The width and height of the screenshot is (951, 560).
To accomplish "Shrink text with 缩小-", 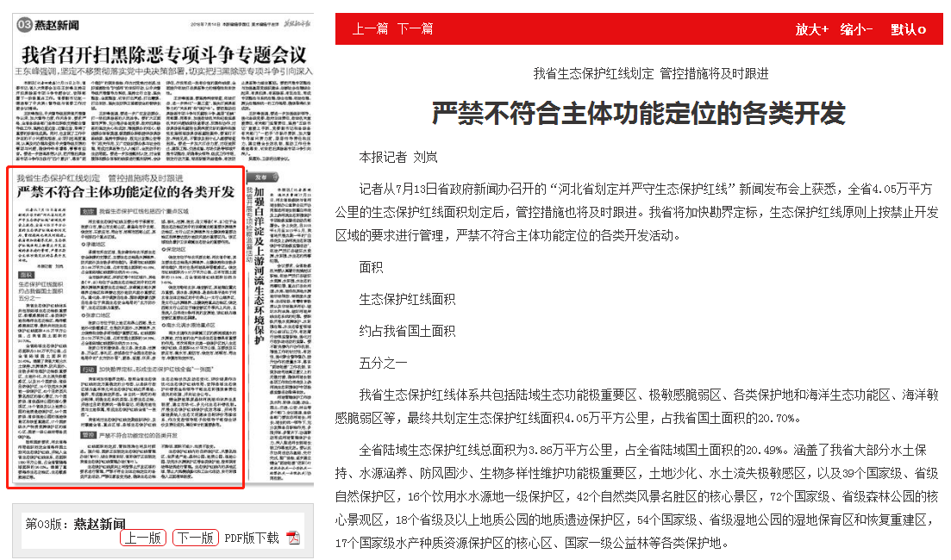I will pos(856,29).
